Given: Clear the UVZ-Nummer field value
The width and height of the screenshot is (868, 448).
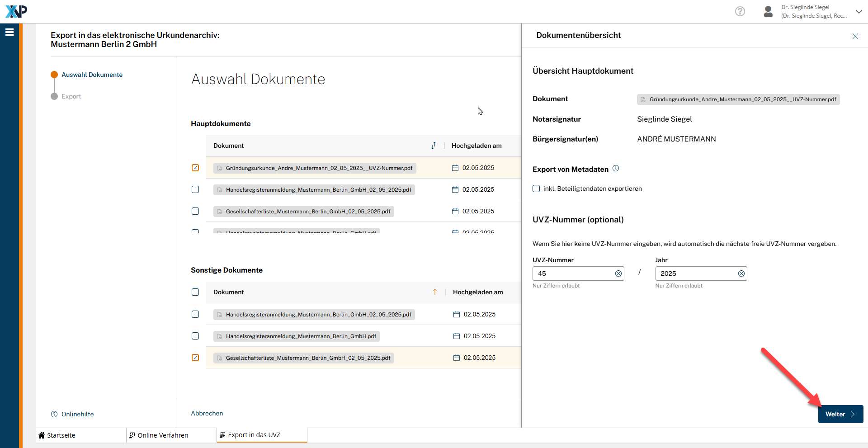Looking at the screenshot, I should tap(618, 274).
